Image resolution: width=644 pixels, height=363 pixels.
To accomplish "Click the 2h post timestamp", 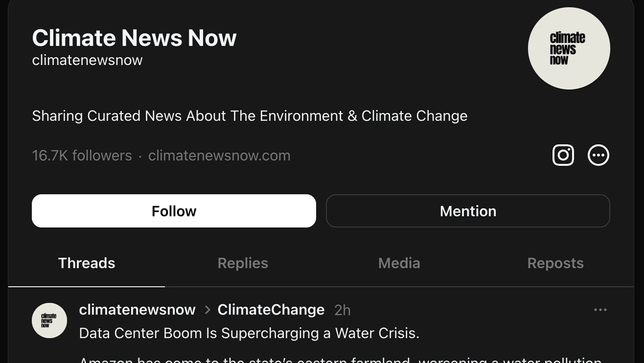I will point(342,310).
